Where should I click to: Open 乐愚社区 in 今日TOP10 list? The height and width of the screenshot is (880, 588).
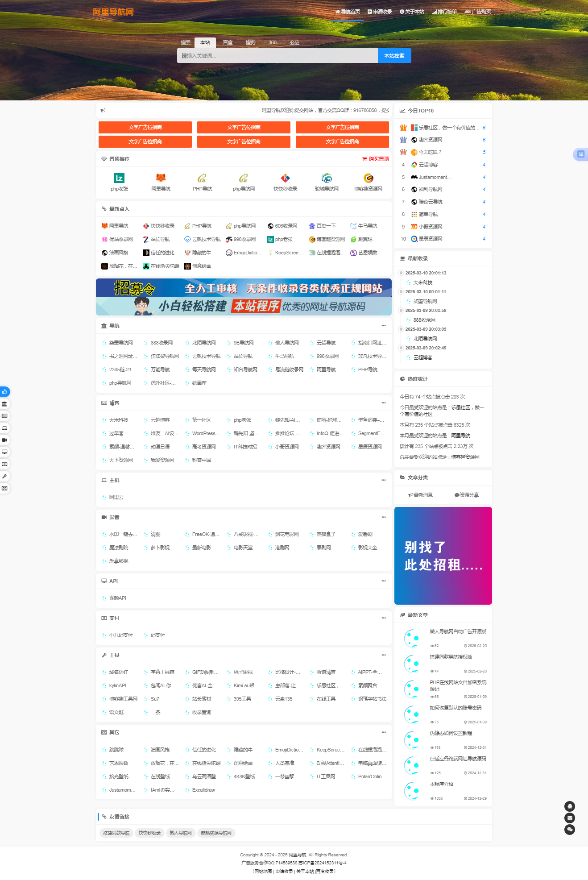[449, 128]
